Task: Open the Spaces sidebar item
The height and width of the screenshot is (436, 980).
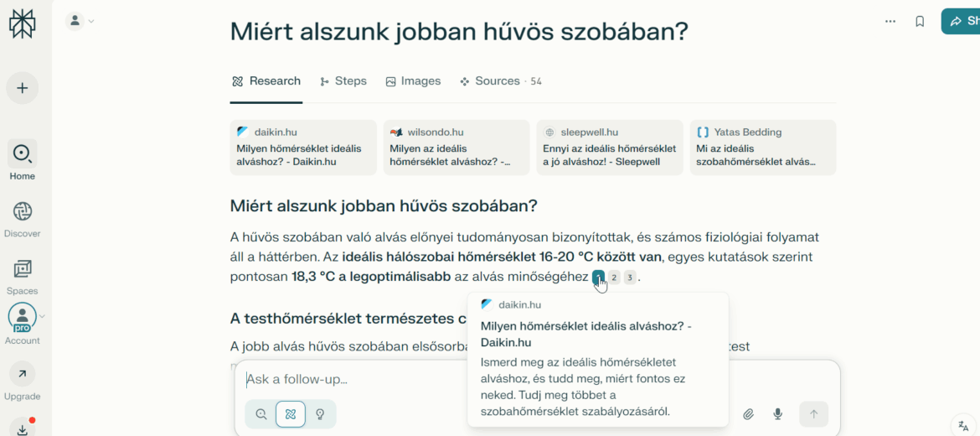Action: click(x=22, y=278)
